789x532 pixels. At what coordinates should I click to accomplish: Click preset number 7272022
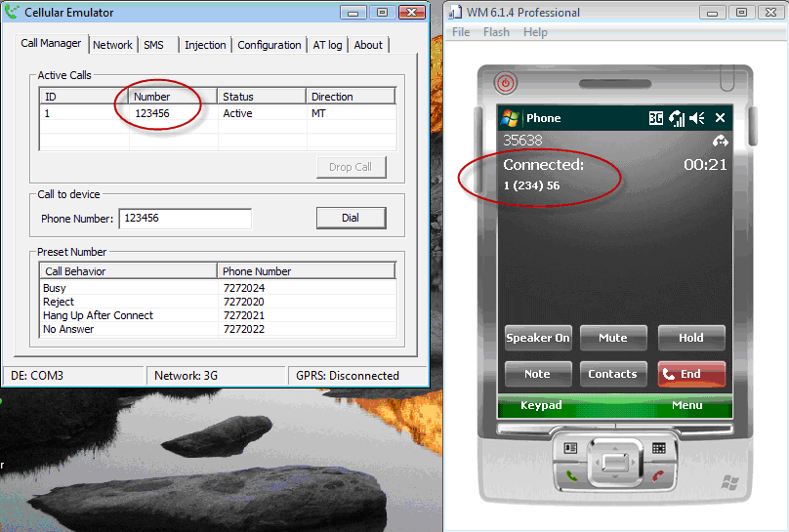point(244,329)
